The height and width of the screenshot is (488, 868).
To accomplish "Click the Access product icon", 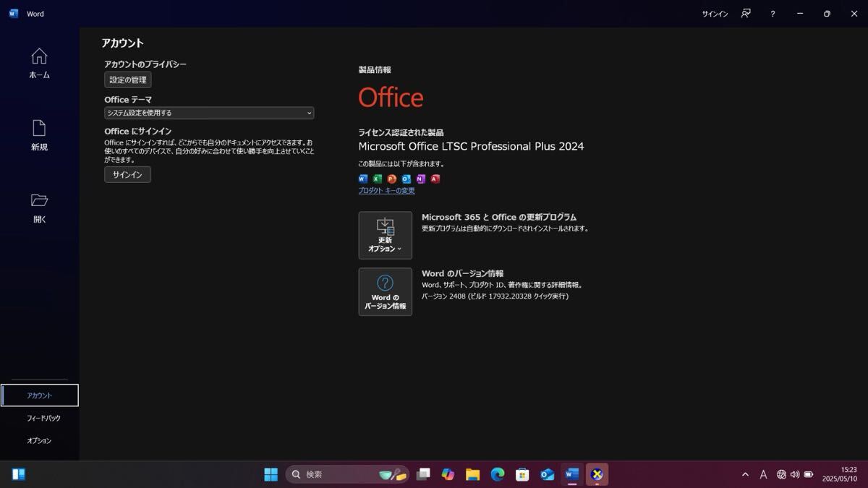I will pos(435,179).
